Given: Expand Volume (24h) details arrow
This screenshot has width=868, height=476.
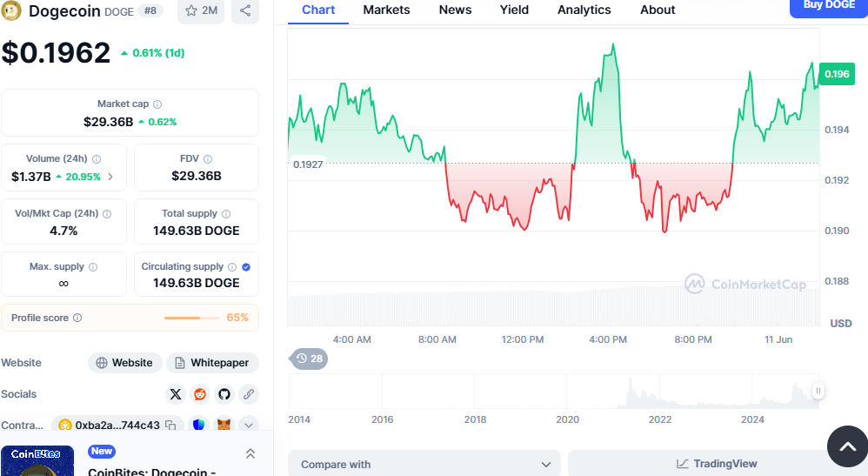Looking at the screenshot, I should 110,177.
